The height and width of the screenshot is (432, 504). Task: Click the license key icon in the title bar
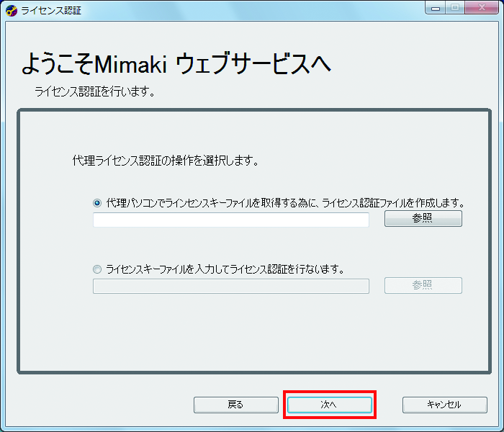click(12, 11)
